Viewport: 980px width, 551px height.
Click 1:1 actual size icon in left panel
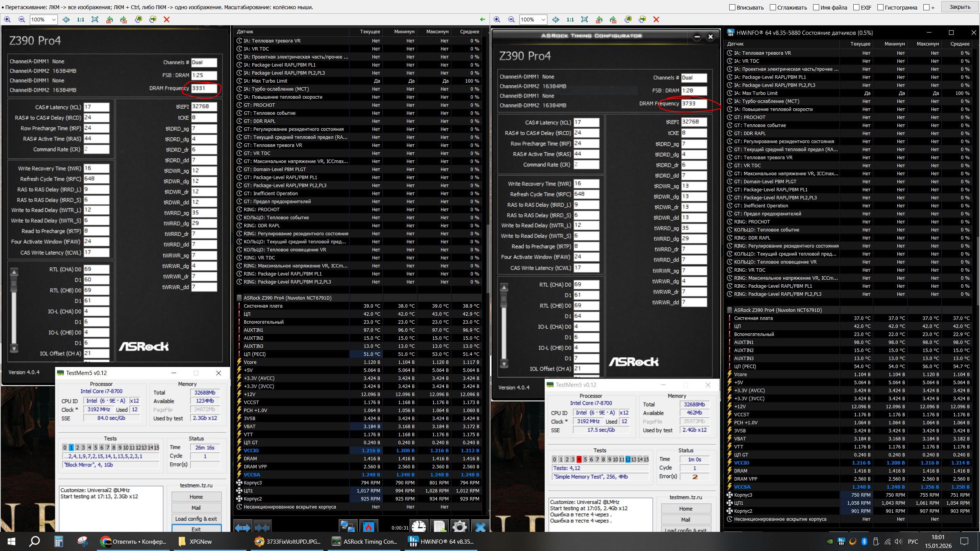point(80,20)
